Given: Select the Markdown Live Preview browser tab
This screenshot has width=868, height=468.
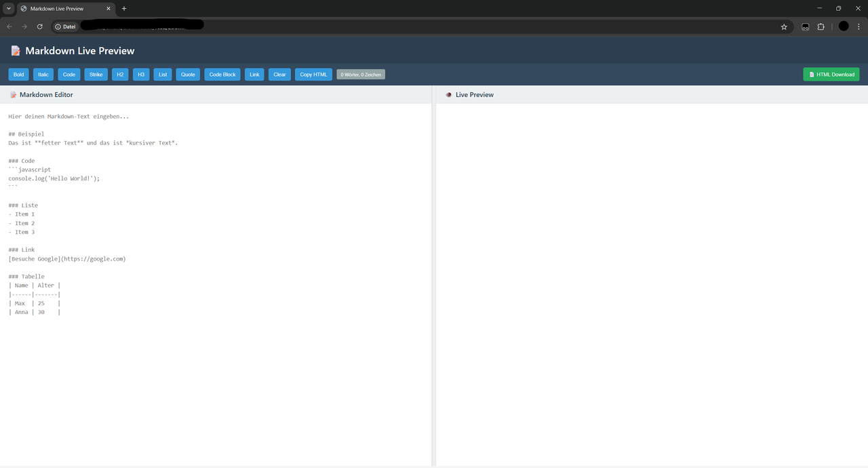Looking at the screenshot, I should (x=66, y=9).
